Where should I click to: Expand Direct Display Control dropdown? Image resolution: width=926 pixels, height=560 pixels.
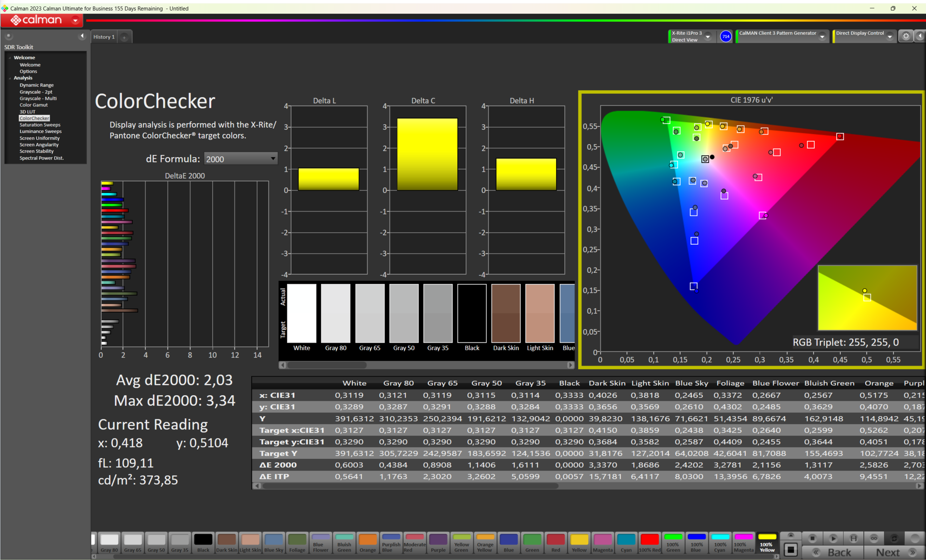coord(889,37)
